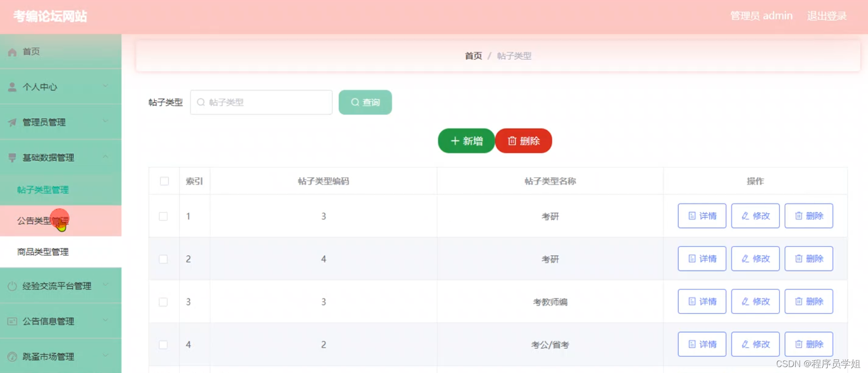Viewport: 868px width, 373px height.
Task: Focus the 帖子类型 search input field
Action: pyautogui.click(x=261, y=102)
